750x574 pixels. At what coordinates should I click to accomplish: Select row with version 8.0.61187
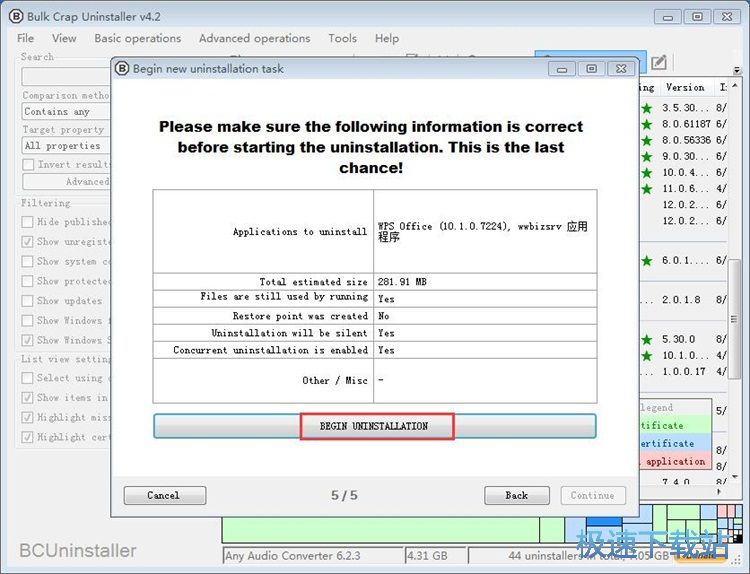tap(686, 124)
